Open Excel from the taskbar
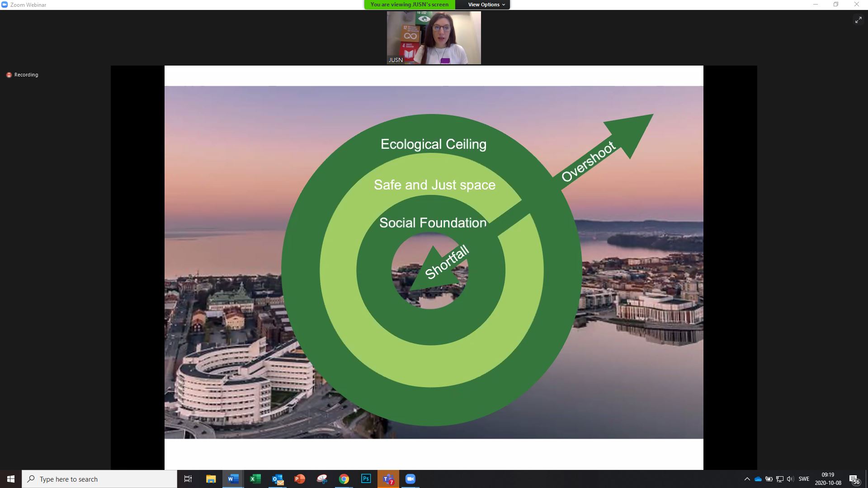Viewport: 868px width, 488px height. click(255, 479)
